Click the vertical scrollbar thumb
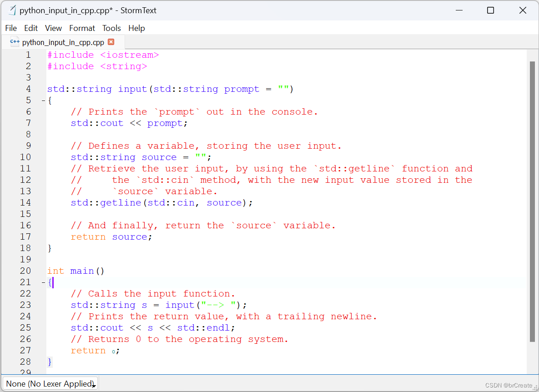Viewport: 539px width, 392px height. tap(533, 201)
